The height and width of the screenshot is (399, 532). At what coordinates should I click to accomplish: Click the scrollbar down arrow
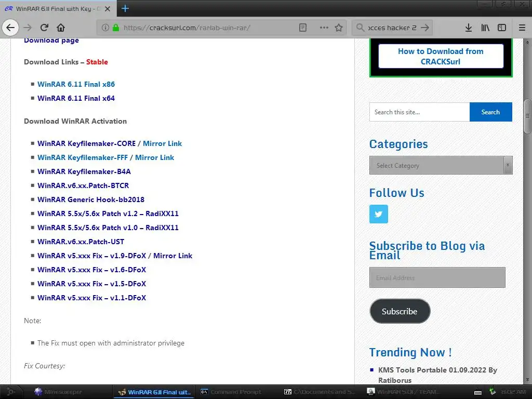click(527, 380)
